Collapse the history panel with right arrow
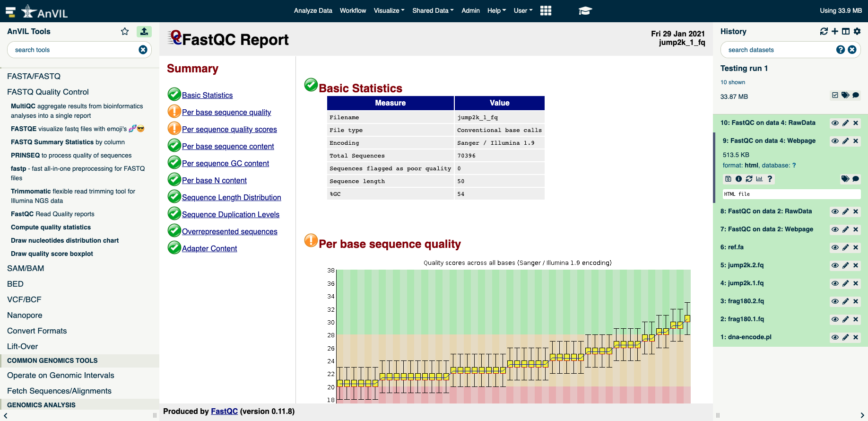This screenshot has width=868, height=421. [862, 415]
